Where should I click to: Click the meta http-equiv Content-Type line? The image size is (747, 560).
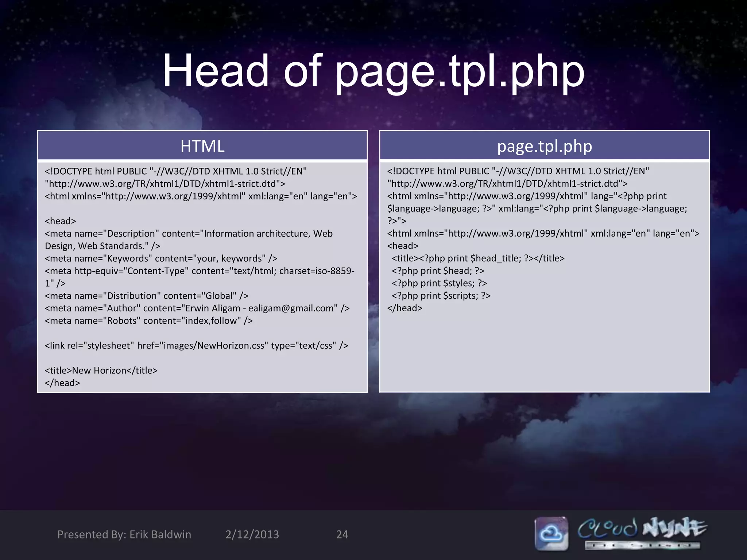(200, 277)
